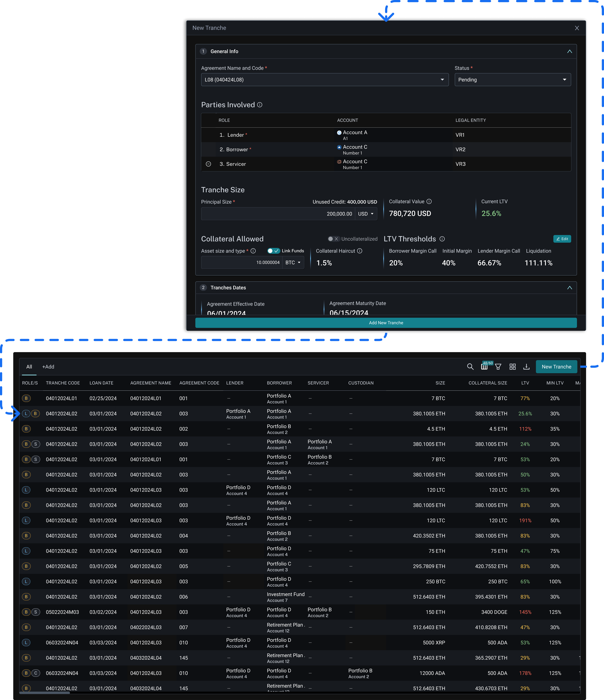
Task: Click the asset size field showing 10.0000004
Action: [242, 263]
